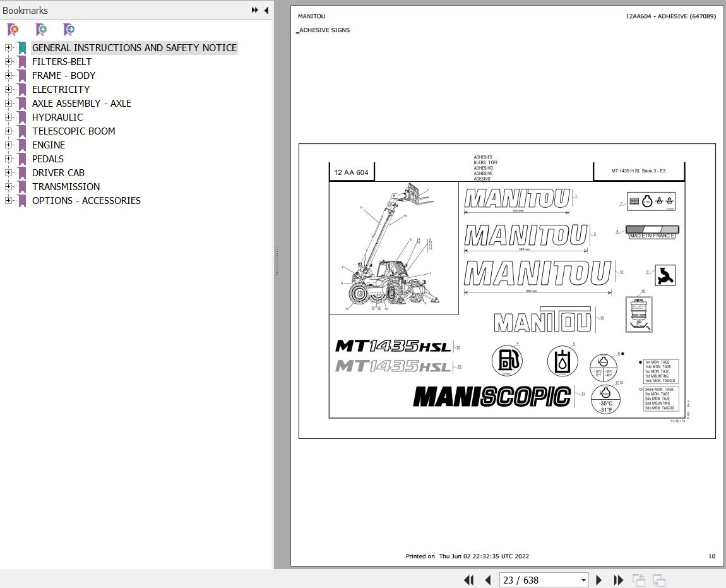Open the page number dropdown arrow
The image size is (726, 588).
pos(583,580)
